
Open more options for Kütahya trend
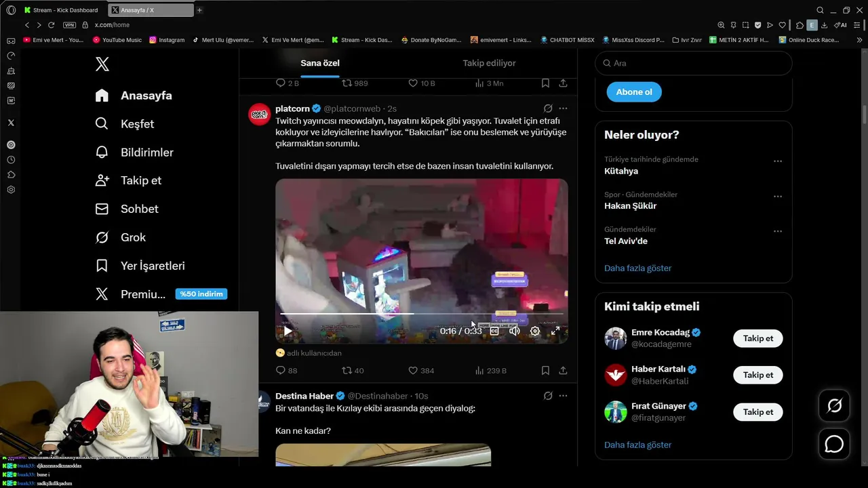tap(778, 161)
